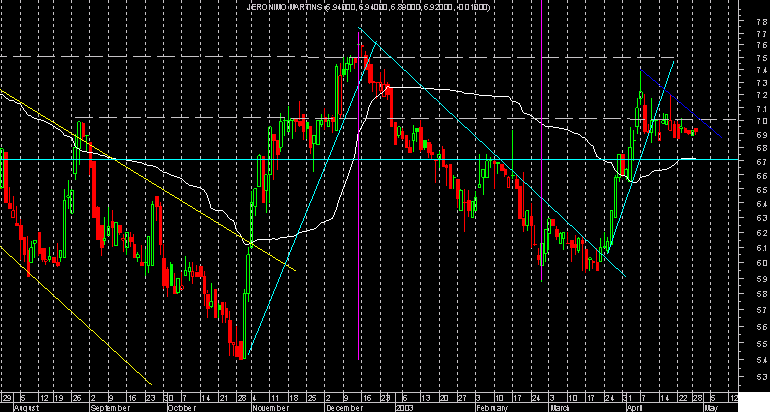Select the October month label
The image size is (770, 412).
(x=182, y=408)
